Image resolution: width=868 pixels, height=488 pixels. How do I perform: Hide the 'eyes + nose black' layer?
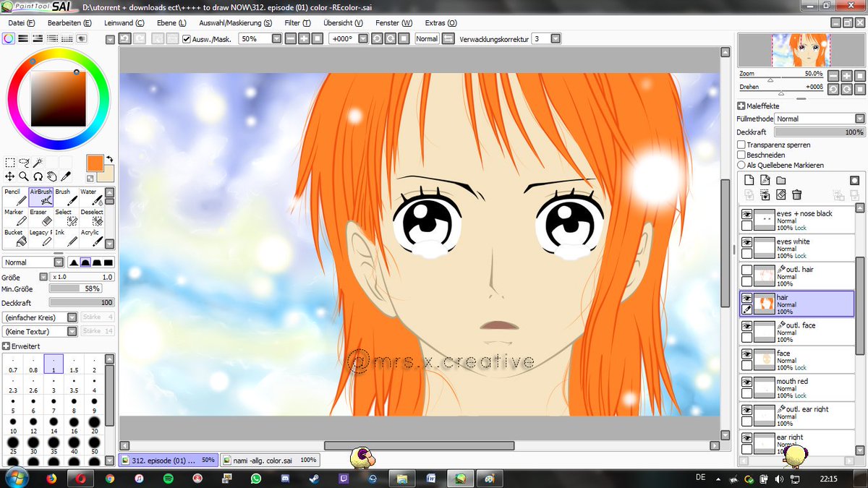click(746, 214)
